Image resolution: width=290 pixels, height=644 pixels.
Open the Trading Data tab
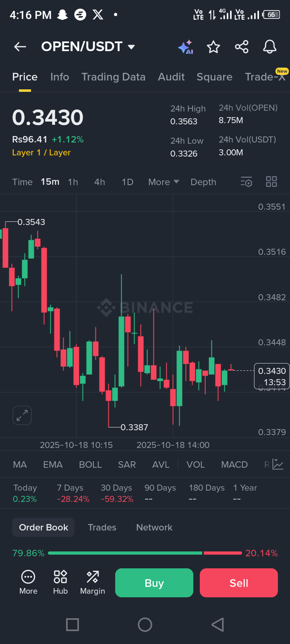pos(114,77)
